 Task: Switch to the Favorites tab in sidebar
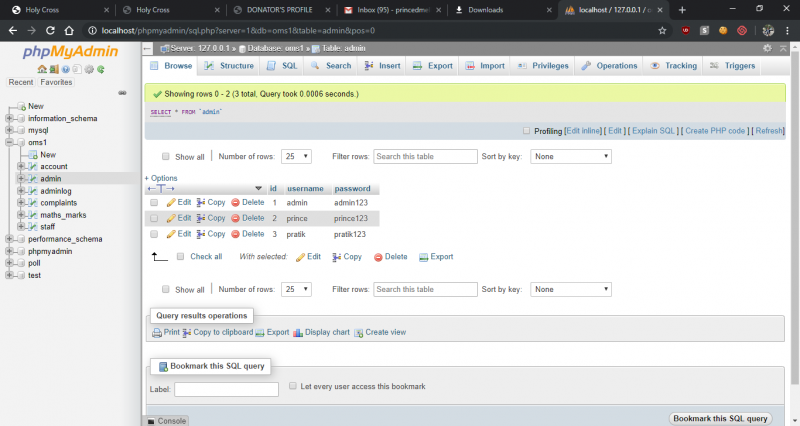pyautogui.click(x=56, y=82)
